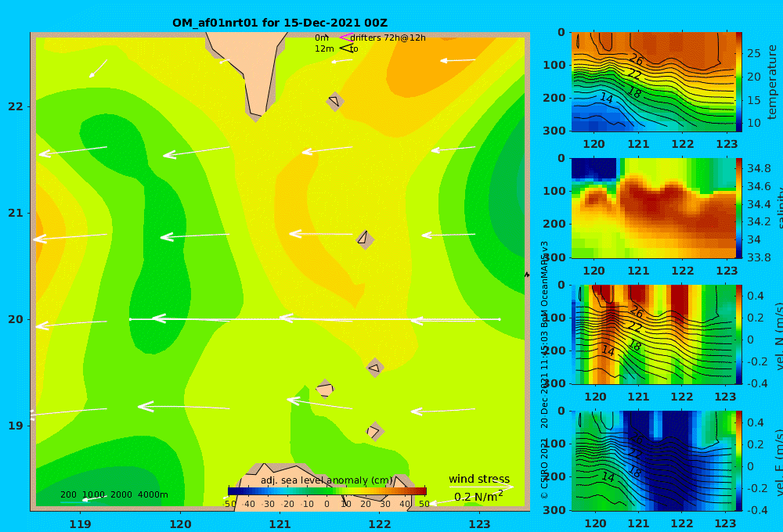
Task: Click latitude label 22 on the main map
Action: [16, 106]
